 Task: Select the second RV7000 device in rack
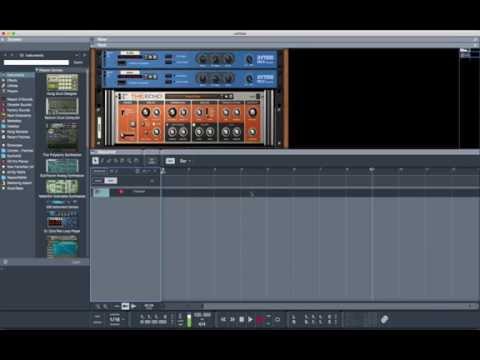pos(190,78)
